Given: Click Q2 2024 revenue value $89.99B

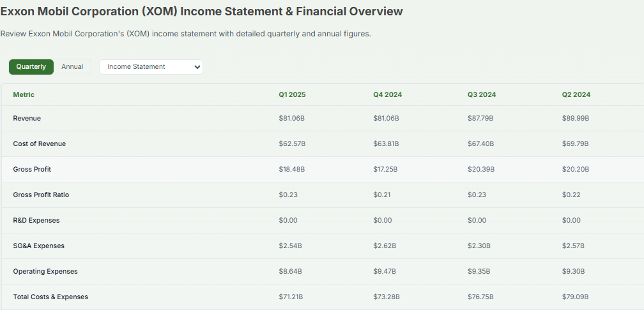Looking at the screenshot, I should 576,118.
